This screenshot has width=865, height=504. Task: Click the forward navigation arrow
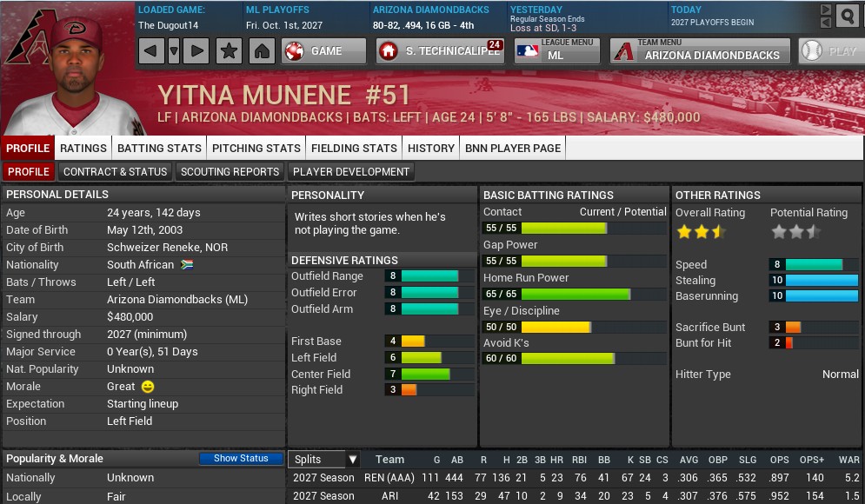(x=198, y=51)
